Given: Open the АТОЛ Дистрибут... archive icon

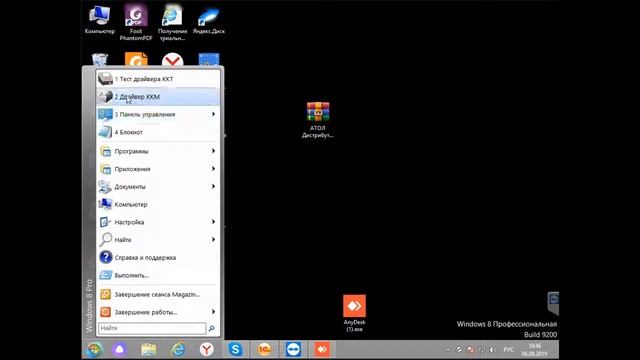Looking at the screenshot, I should (x=318, y=120).
